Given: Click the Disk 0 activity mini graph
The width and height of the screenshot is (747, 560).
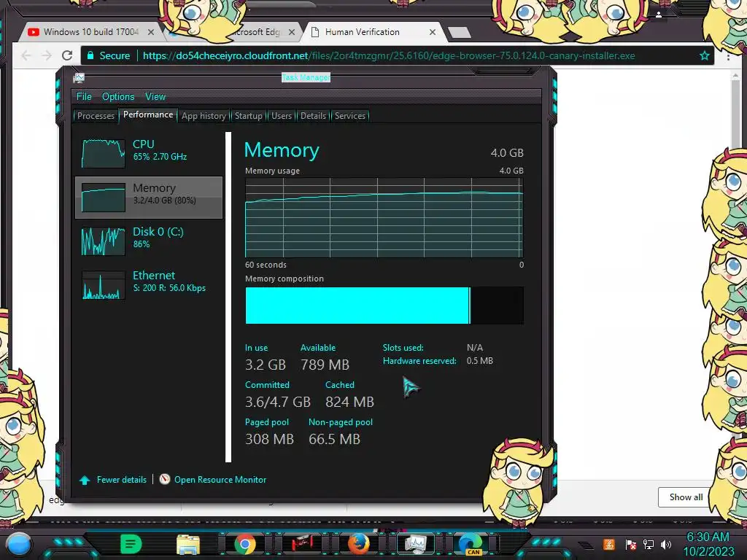Looking at the screenshot, I should [104, 241].
